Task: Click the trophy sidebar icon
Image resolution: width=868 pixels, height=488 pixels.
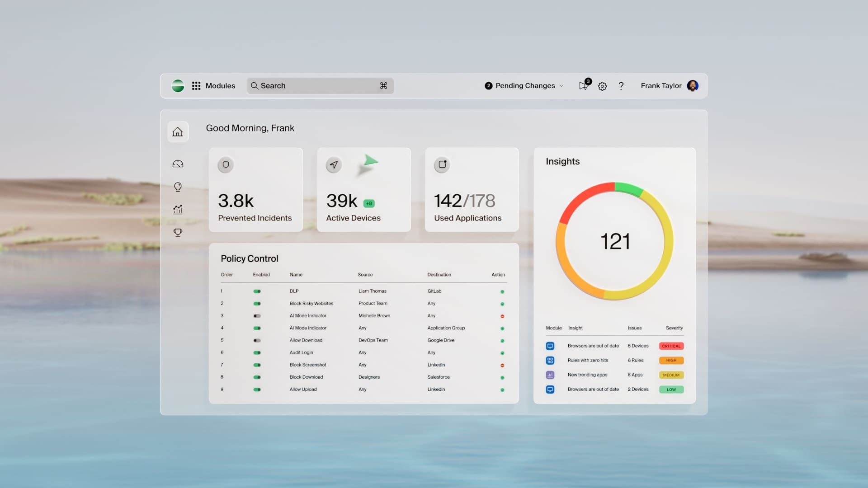Action: pos(178,233)
